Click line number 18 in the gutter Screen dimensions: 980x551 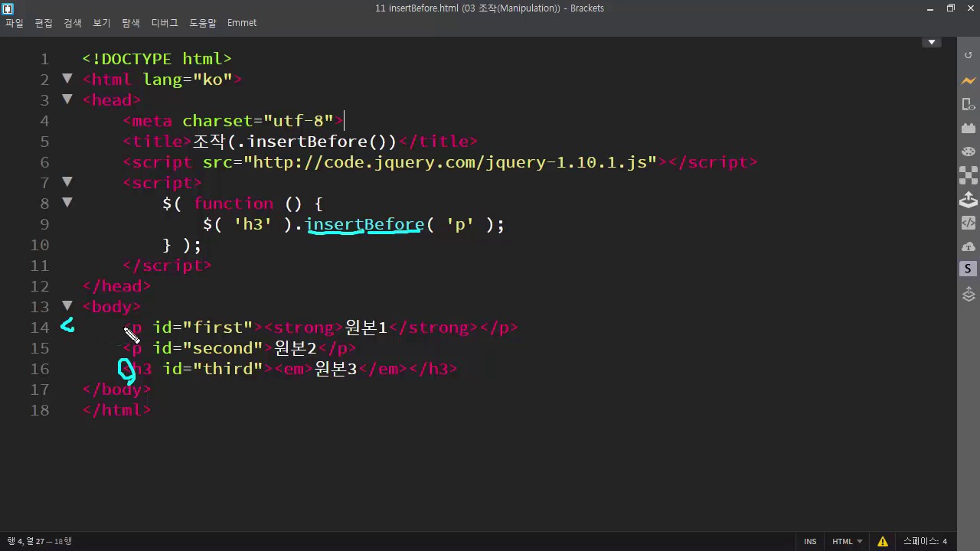(x=40, y=410)
